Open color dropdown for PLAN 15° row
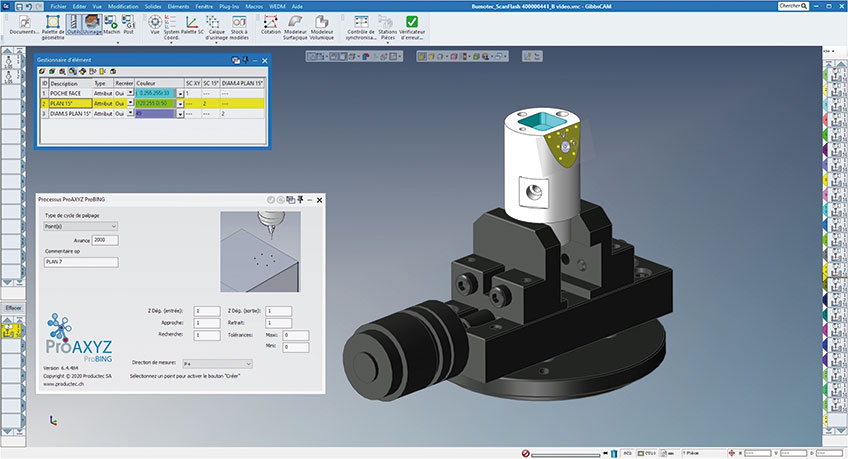The height and width of the screenshot is (459, 848). click(181, 103)
